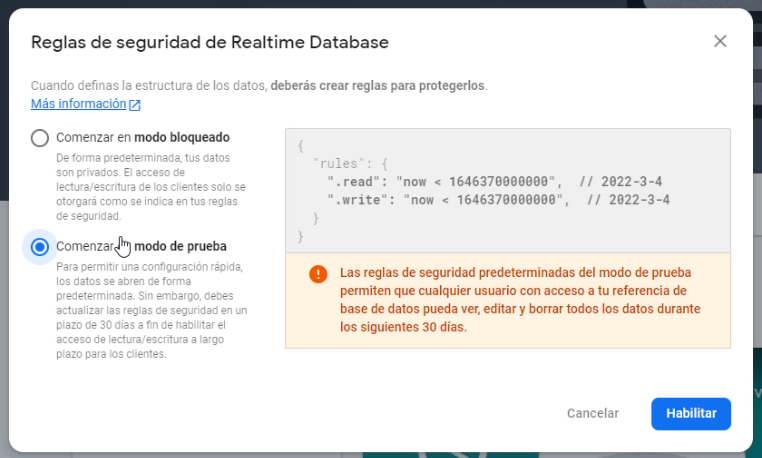Select 'Comenzar en modo de prueba' radio button
This screenshot has height=458, width=762.
point(40,247)
